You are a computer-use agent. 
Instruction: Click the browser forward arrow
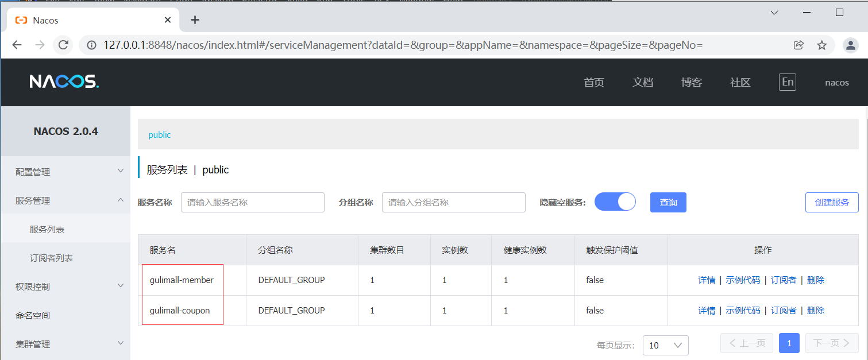[x=40, y=45]
